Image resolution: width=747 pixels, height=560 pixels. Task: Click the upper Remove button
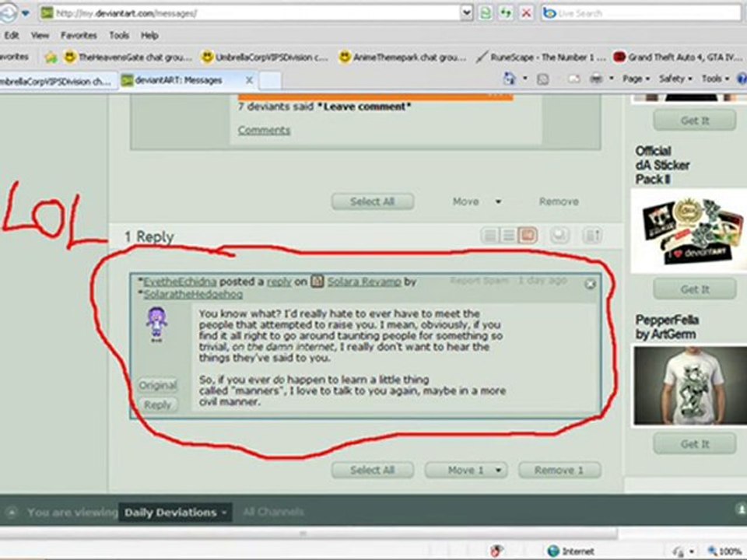tap(559, 201)
